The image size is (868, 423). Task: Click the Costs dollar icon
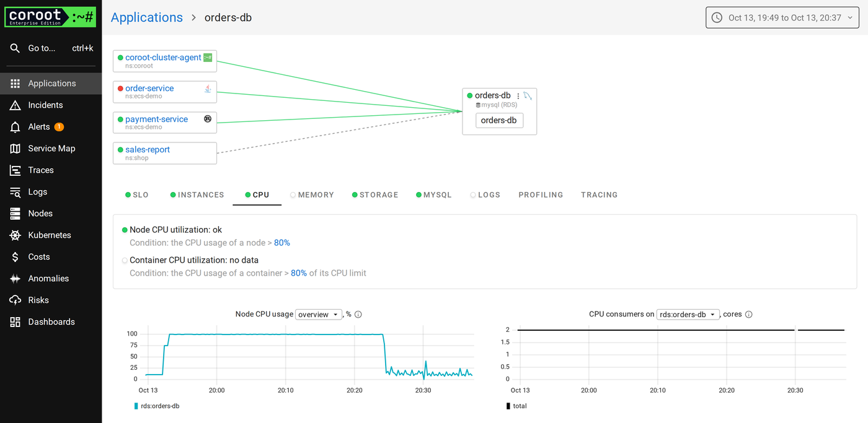click(x=15, y=257)
